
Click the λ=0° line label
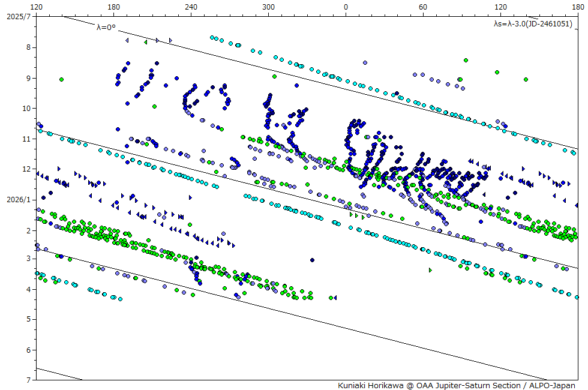click(106, 26)
